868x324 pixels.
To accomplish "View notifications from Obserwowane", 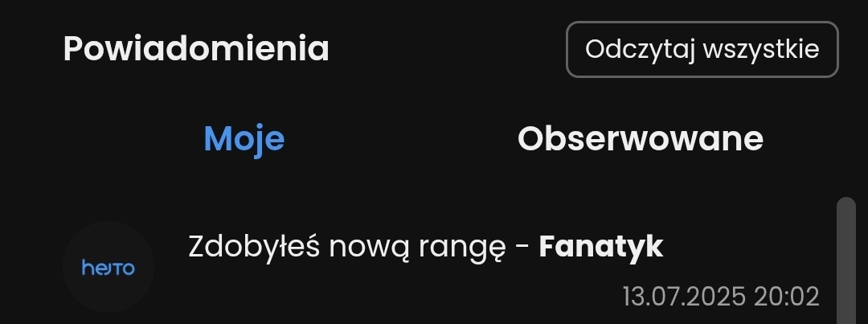I will pos(640,139).
